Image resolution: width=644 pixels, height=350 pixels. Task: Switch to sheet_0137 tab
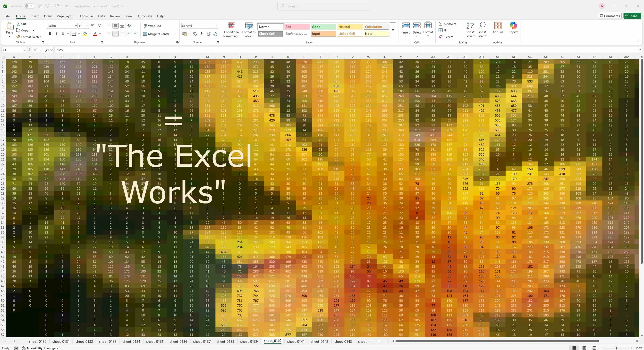click(x=202, y=341)
